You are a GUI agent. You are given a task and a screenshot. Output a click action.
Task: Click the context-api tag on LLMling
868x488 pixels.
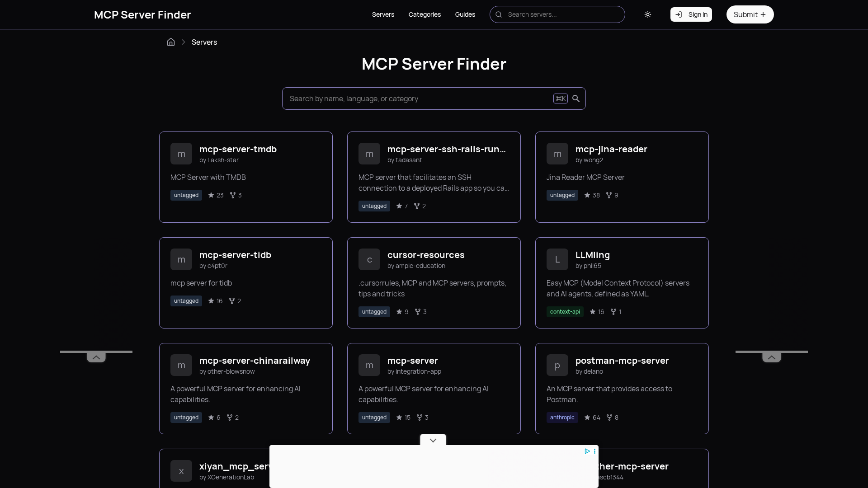point(565,312)
